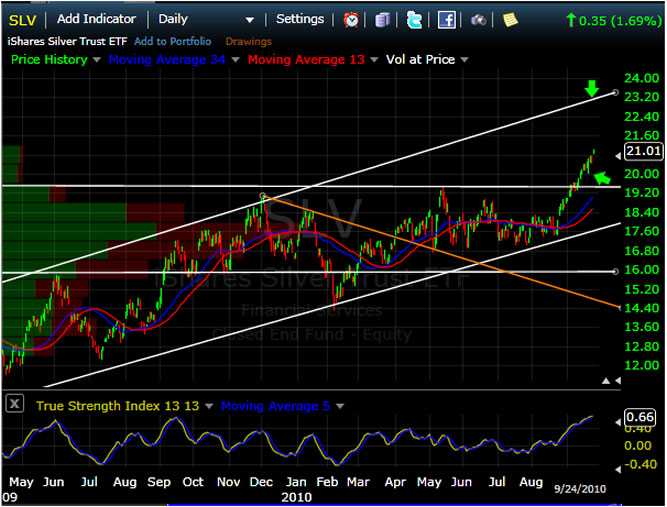
Task: Expand the Price History options arrow
Action: 97,60
